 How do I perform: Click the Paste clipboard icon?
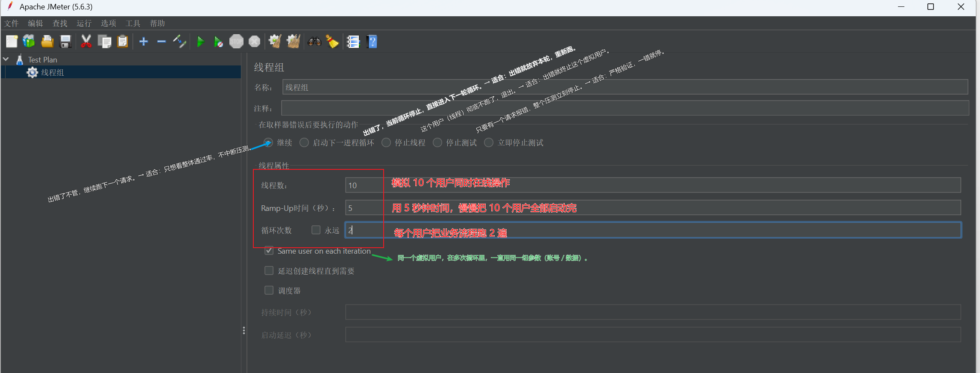click(x=123, y=41)
